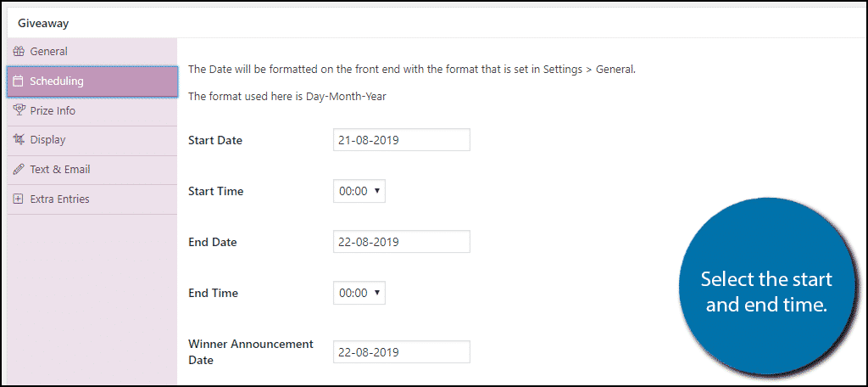
Task: Open the Start Time dropdown
Action: (x=359, y=191)
